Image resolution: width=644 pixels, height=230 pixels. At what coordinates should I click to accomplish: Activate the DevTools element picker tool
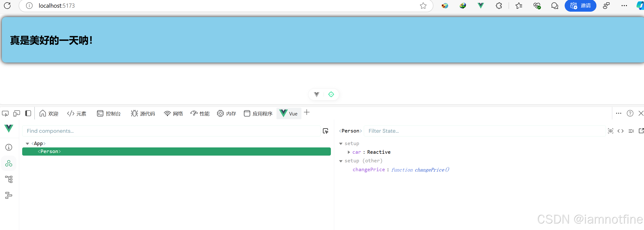[5, 113]
